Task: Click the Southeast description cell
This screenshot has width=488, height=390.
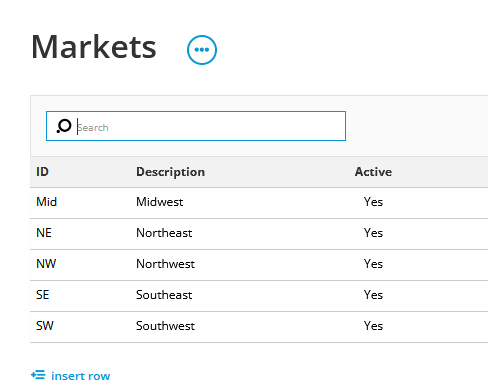Action: click(x=164, y=295)
